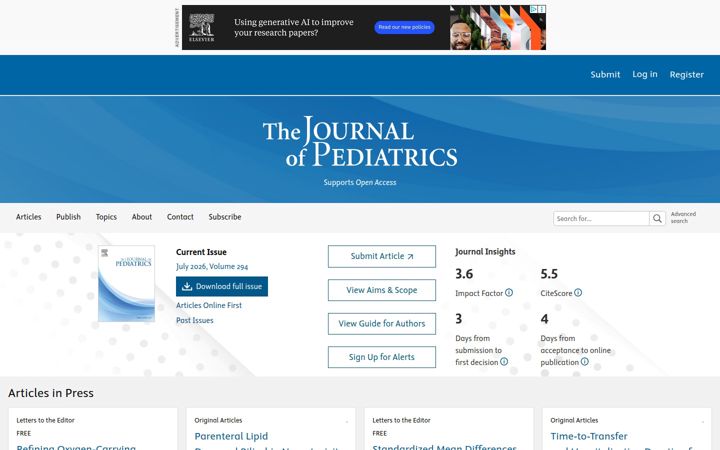Image resolution: width=720 pixels, height=450 pixels.
Task: Click the Submit Article button
Action: coord(382,256)
